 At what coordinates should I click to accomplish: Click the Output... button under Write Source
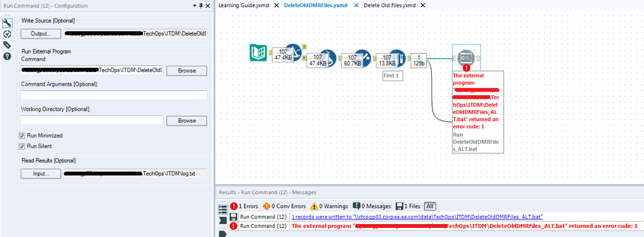click(x=41, y=33)
